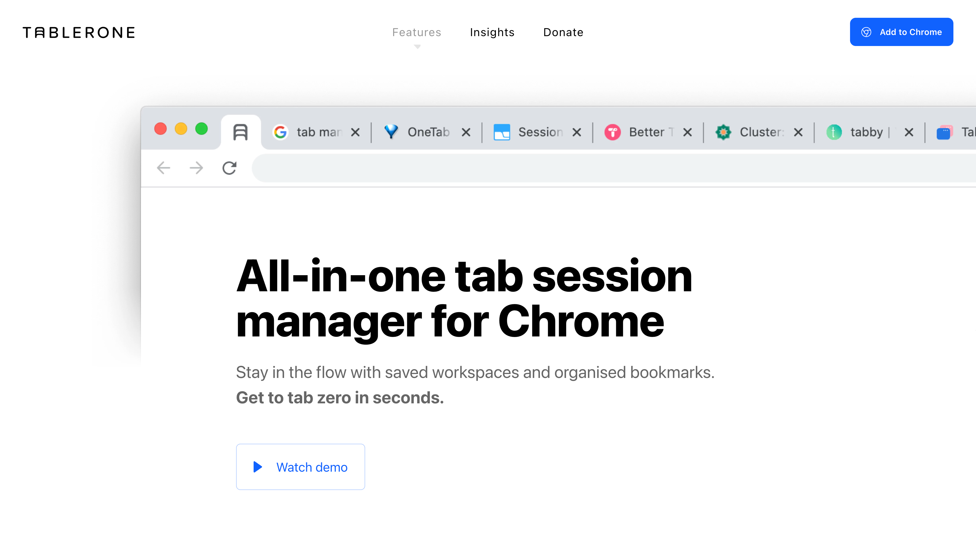Click the Google favicon tab icon
This screenshot has width=976, height=560.
point(280,132)
